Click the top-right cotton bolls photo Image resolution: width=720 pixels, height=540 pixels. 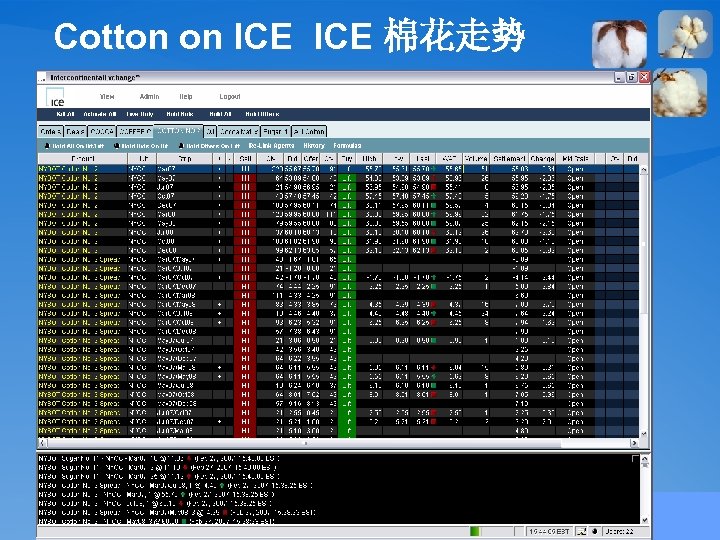[685, 34]
